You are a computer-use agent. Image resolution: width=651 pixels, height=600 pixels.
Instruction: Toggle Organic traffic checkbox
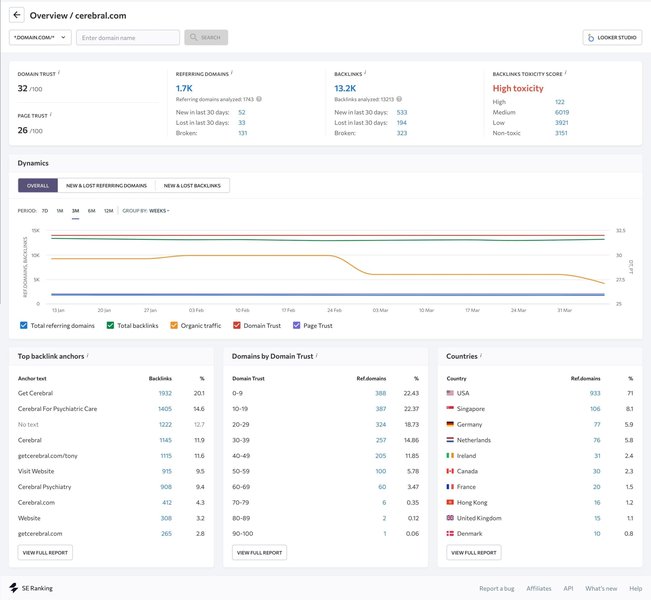(x=174, y=325)
